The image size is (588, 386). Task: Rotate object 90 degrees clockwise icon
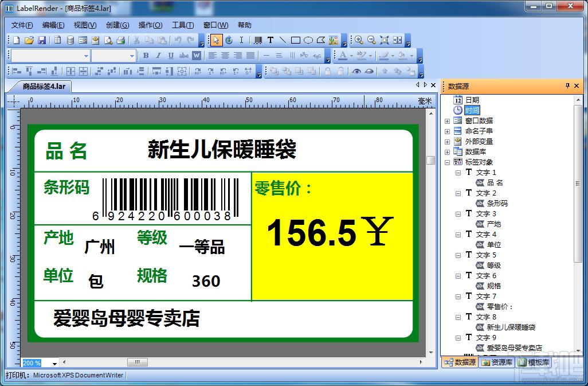[198, 71]
